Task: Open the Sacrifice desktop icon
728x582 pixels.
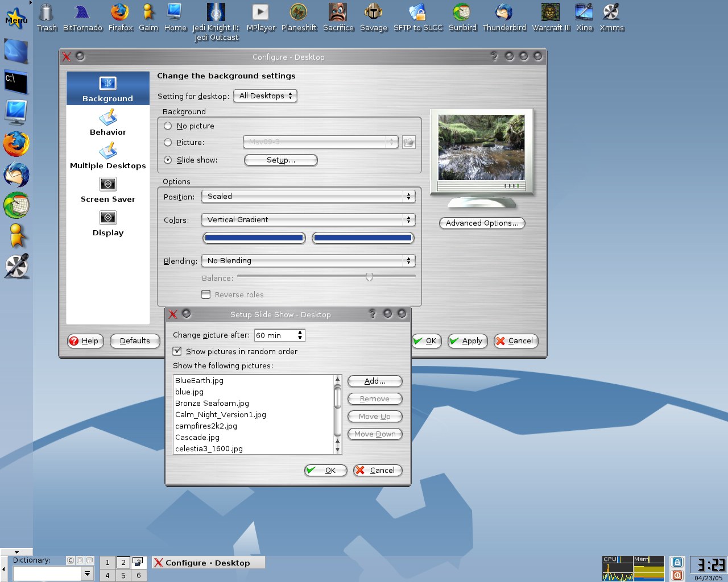Action: [x=338, y=17]
